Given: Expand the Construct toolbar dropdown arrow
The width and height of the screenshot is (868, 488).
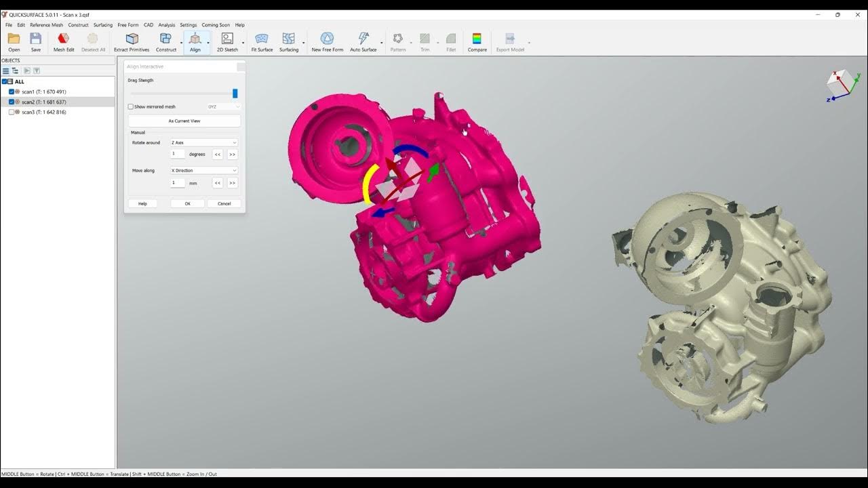Looking at the screenshot, I should (181, 43).
